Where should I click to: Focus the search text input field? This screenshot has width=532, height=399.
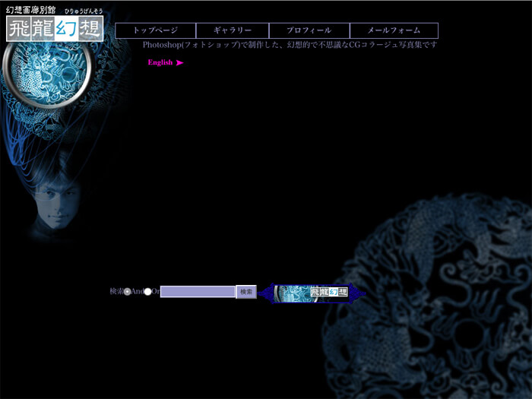198,292
